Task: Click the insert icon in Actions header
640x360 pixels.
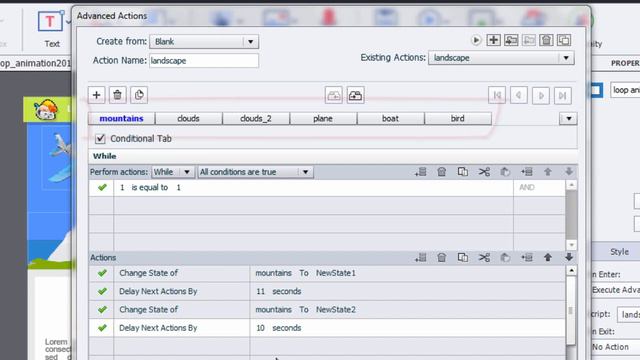Action: (527, 258)
